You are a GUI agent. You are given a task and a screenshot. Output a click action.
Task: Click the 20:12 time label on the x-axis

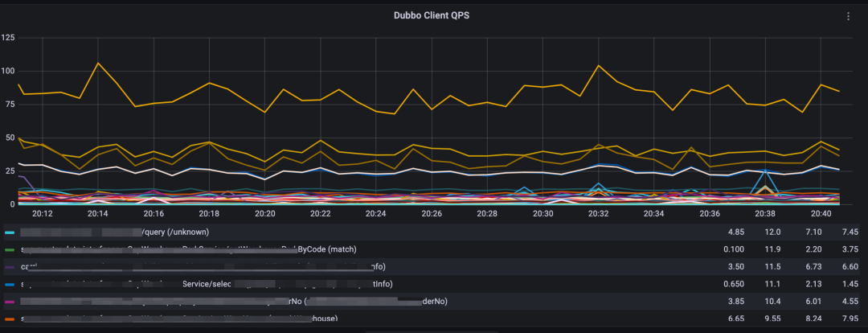pos(42,213)
